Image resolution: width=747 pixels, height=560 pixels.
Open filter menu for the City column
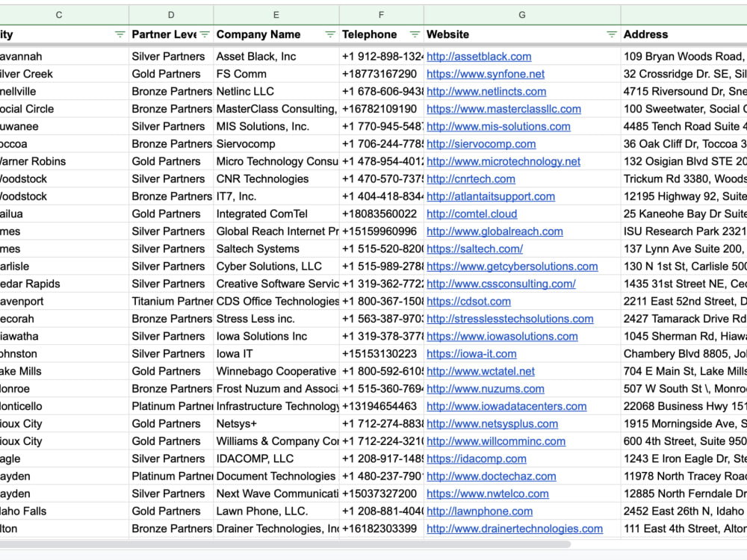pyautogui.click(x=120, y=34)
